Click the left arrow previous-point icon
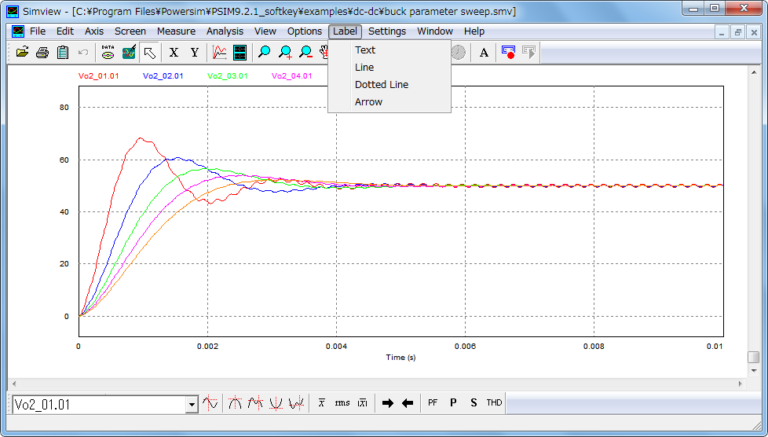The height and width of the screenshot is (437, 768). point(407,403)
